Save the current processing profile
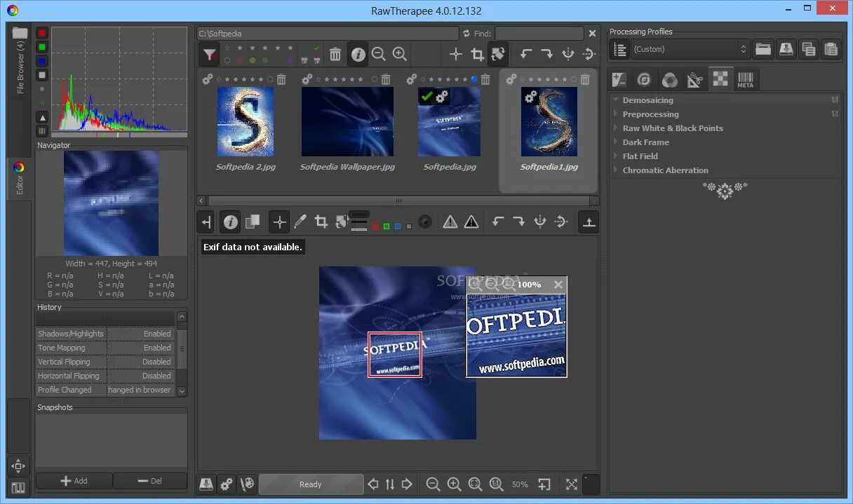The image size is (853, 504). (786, 49)
